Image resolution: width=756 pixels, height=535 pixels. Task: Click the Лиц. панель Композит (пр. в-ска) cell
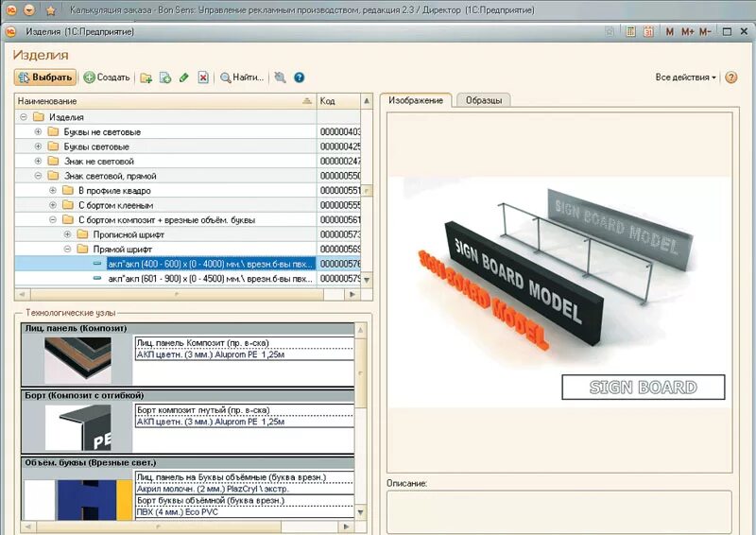tap(245, 343)
